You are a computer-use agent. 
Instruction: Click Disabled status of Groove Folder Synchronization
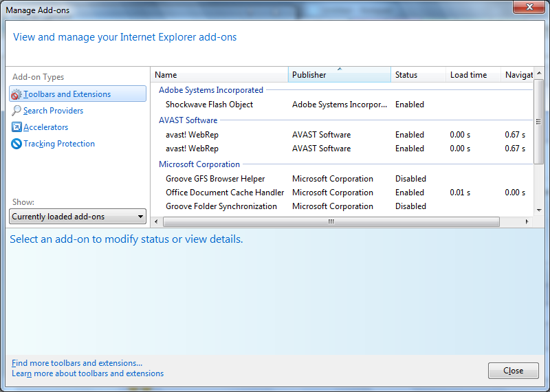410,206
